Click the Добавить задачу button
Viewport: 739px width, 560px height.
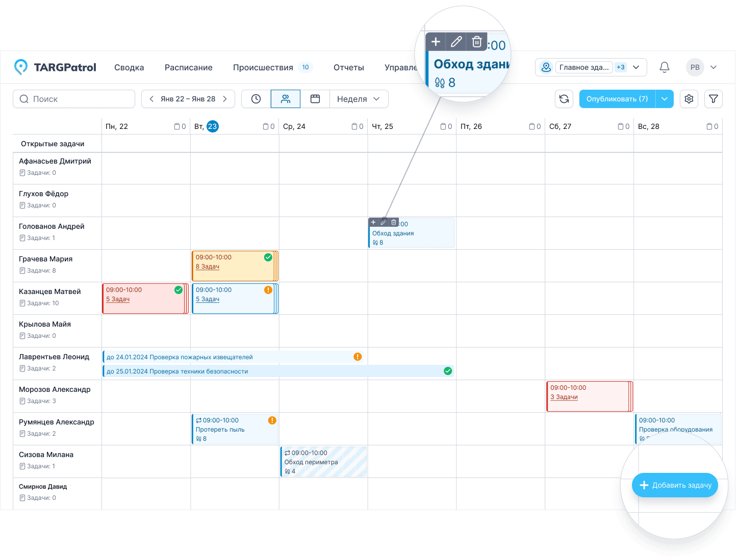point(675,485)
